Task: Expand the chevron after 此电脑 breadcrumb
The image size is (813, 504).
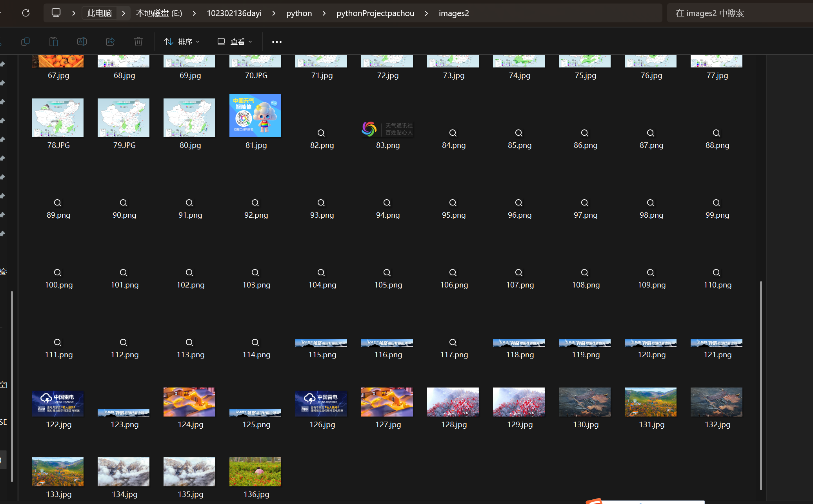Action: (x=124, y=13)
